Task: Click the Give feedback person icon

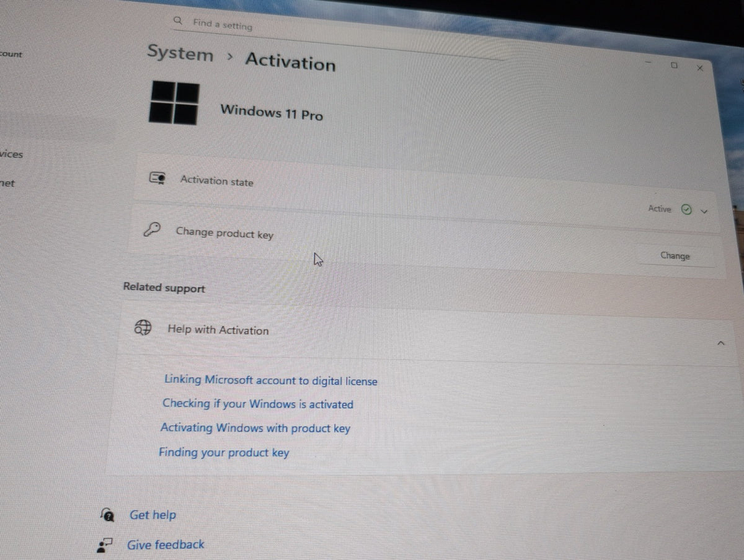Action: (x=105, y=544)
